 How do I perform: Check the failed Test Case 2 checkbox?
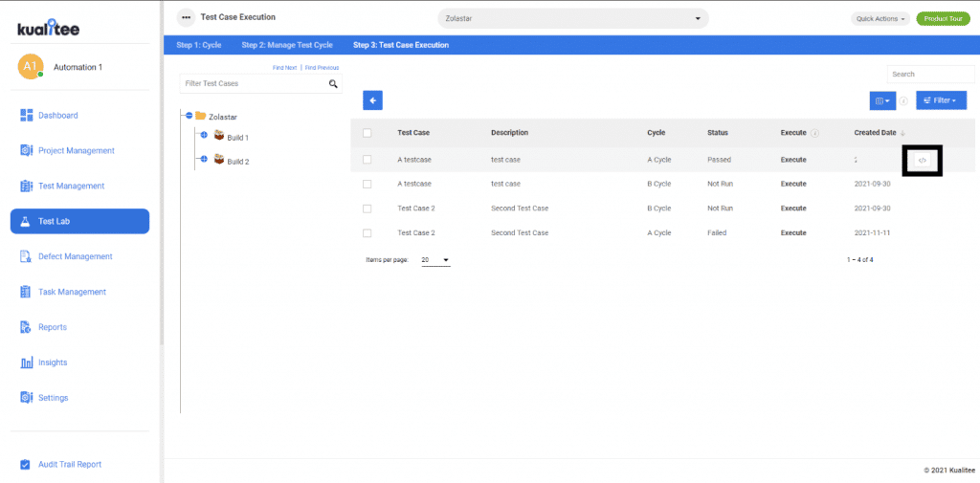coord(367,232)
